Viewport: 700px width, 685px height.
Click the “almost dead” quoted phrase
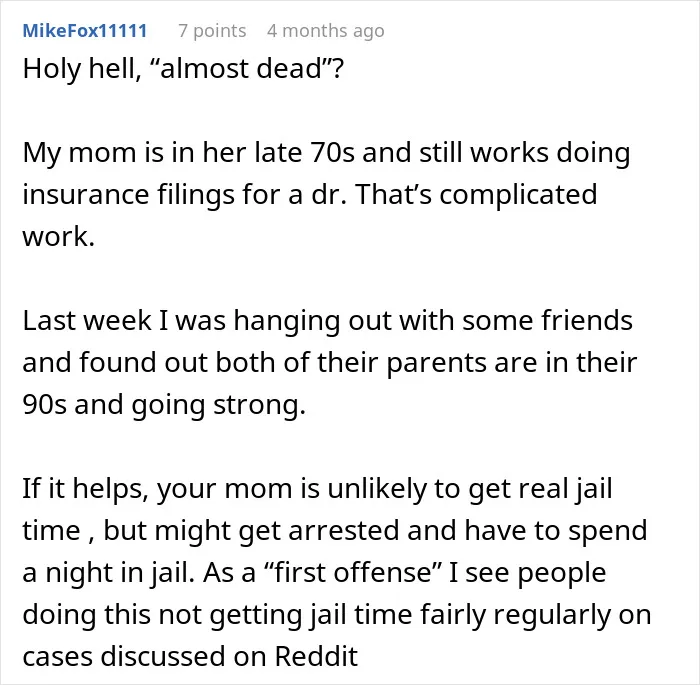click(243, 68)
